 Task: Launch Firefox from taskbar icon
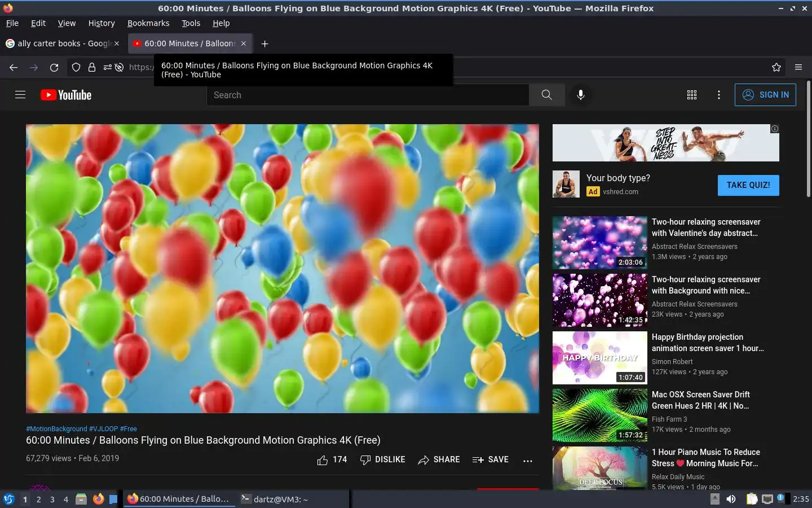tap(98, 499)
